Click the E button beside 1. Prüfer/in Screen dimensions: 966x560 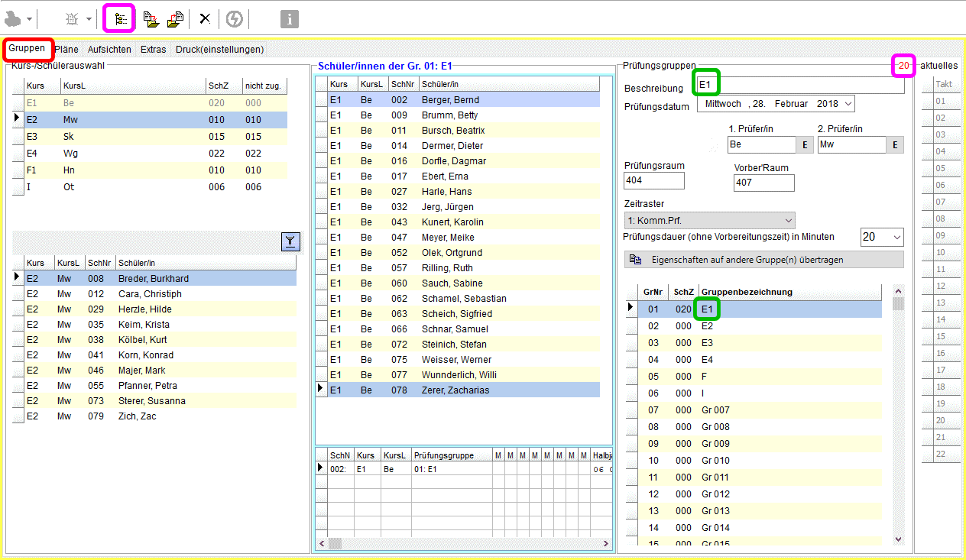[x=806, y=145]
